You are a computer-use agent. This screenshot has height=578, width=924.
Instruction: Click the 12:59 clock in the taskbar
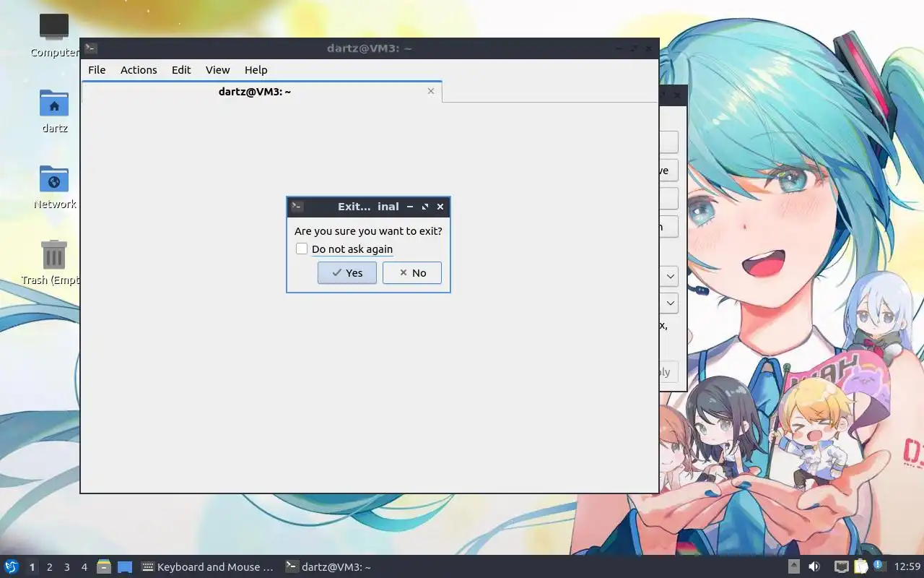(x=907, y=567)
